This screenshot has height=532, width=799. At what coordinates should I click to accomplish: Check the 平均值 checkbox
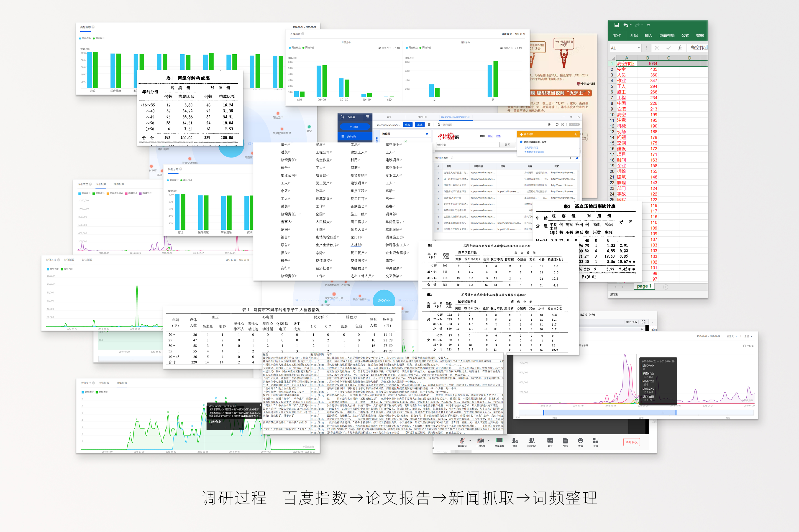click(x=744, y=346)
